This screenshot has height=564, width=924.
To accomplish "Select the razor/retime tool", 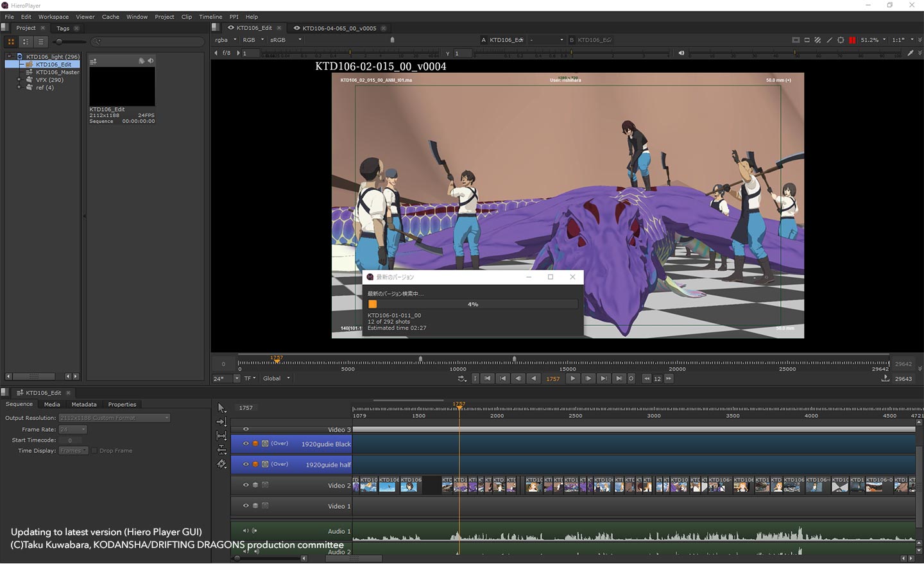I will tap(221, 464).
